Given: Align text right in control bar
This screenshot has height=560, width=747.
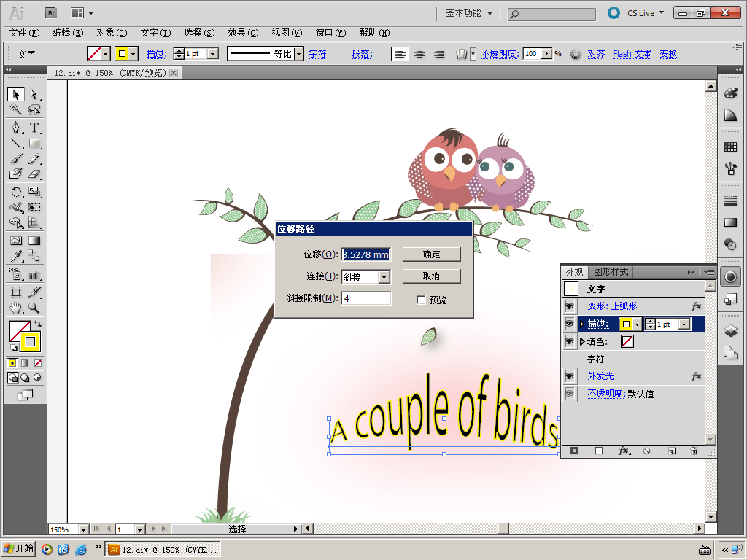Looking at the screenshot, I should [x=439, y=54].
